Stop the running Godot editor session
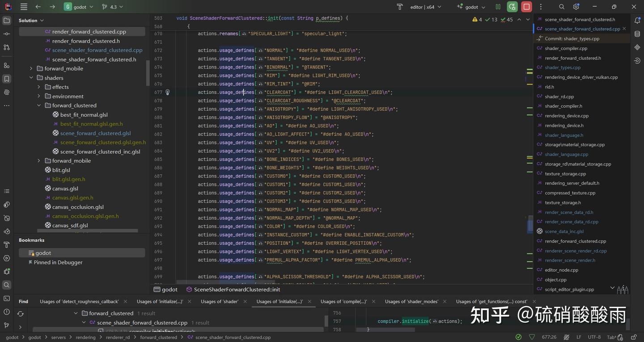Screen dimensions: 644x342 click(527, 7)
